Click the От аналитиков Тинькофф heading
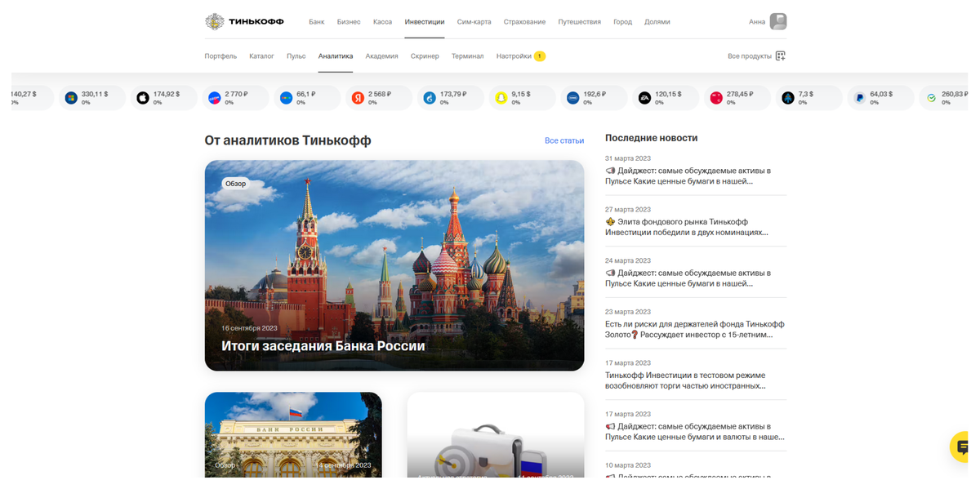Screen dimensions: 980x489 (x=288, y=140)
